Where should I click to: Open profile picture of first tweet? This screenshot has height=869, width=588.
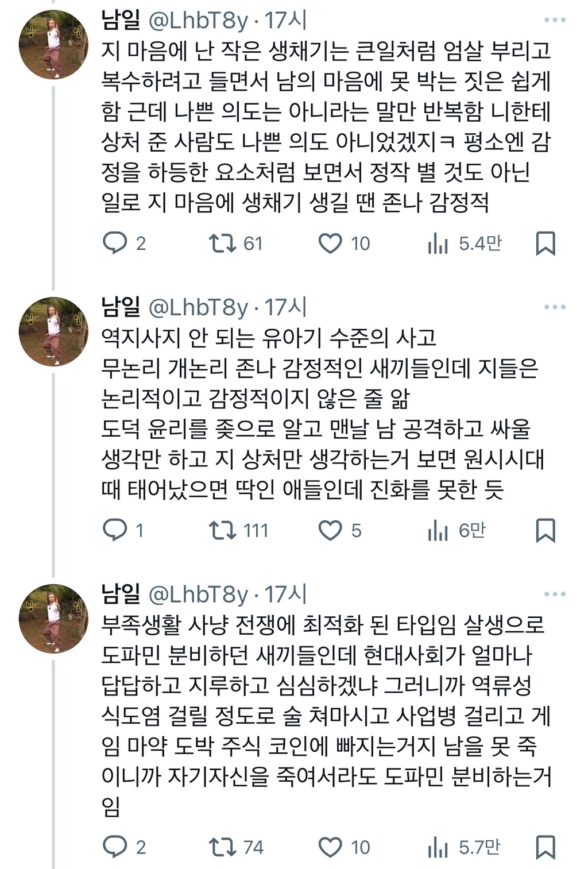pyautogui.click(x=53, y=44)
